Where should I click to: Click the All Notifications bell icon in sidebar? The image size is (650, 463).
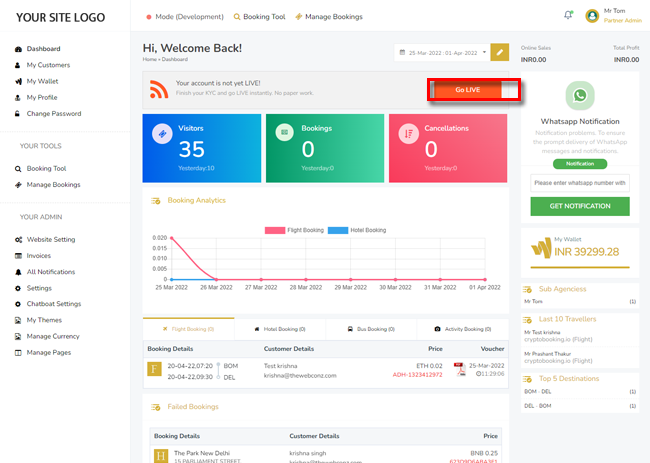pyautogui.click(x=18, y=272)
